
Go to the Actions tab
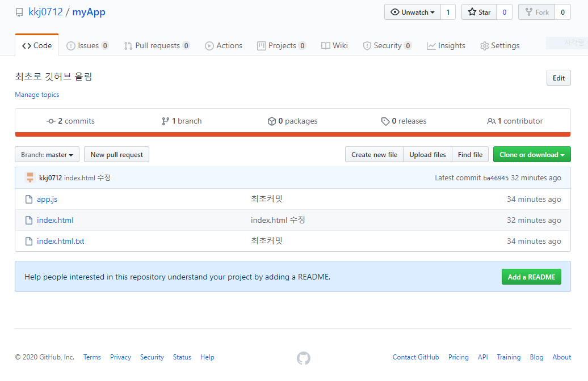[224, 45]
